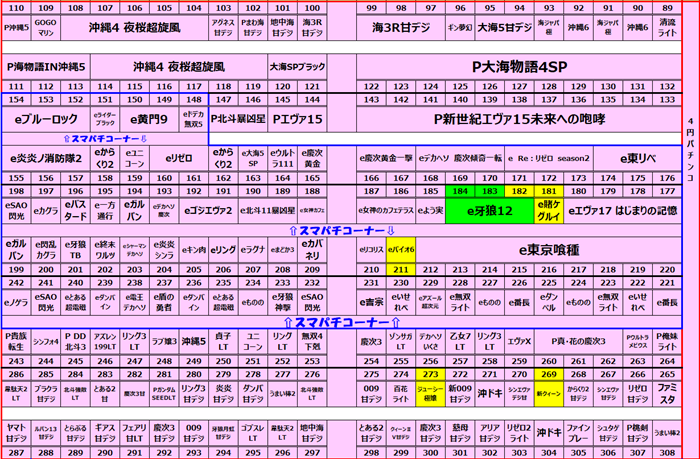Click the e北斗11暴凶星 cell

[268, 211]
